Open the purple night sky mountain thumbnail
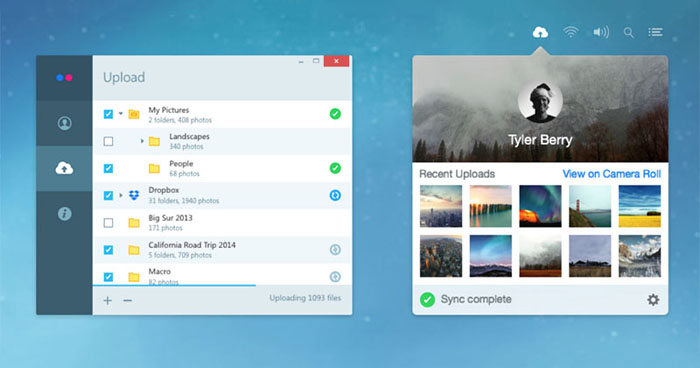700x368 pixels. tap(491, 256)
